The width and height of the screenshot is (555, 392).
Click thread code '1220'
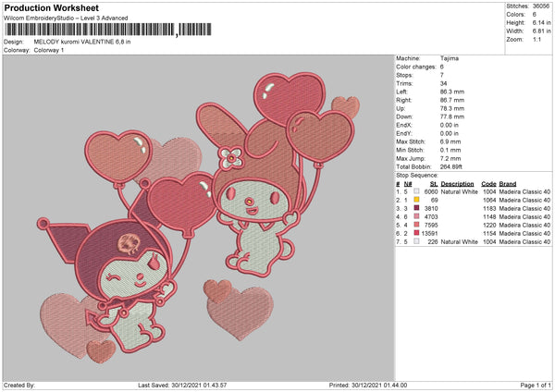489,225
